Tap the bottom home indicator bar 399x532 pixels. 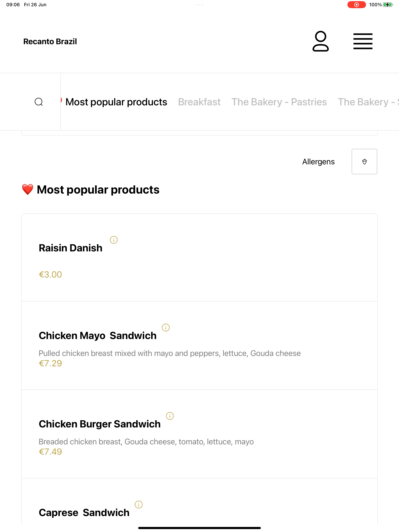click(x=199, y=528)
